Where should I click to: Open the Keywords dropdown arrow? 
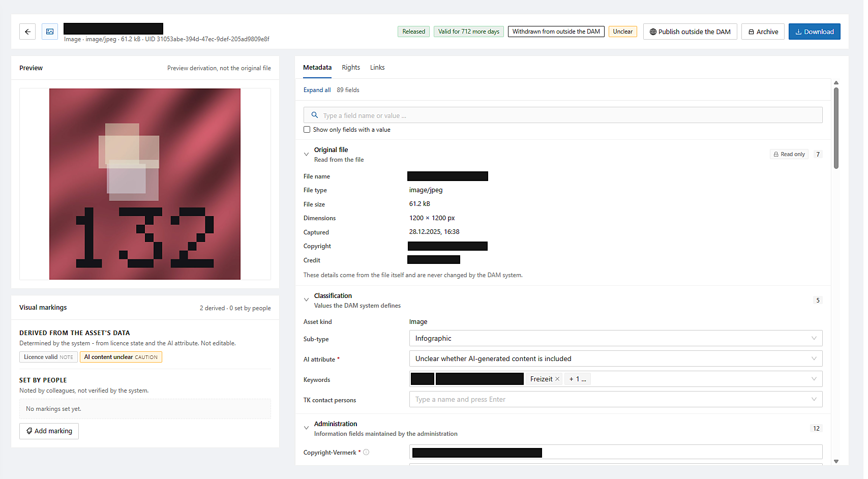(x=814, y=379)
